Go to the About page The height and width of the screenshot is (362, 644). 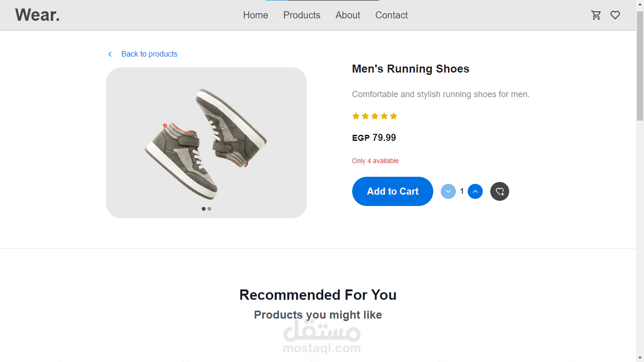coord(347,15)
